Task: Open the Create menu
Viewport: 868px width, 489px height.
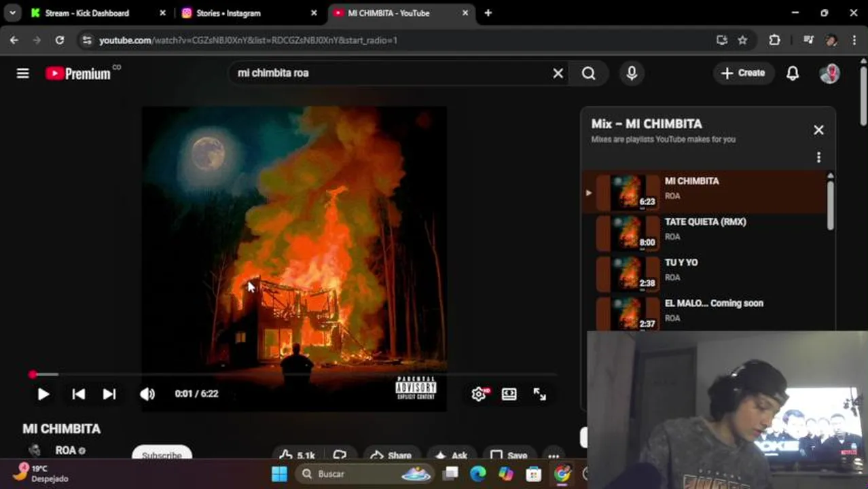Action: tap(744, 73)
